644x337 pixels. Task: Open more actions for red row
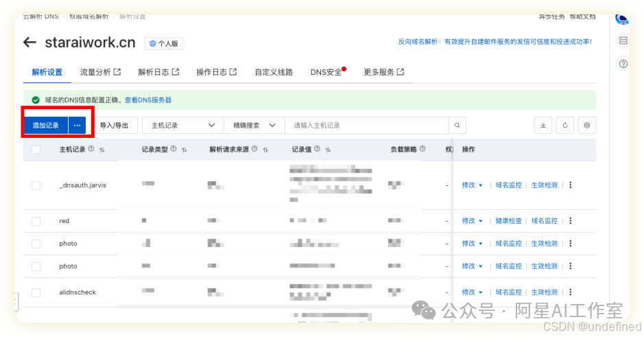[571, 221]
